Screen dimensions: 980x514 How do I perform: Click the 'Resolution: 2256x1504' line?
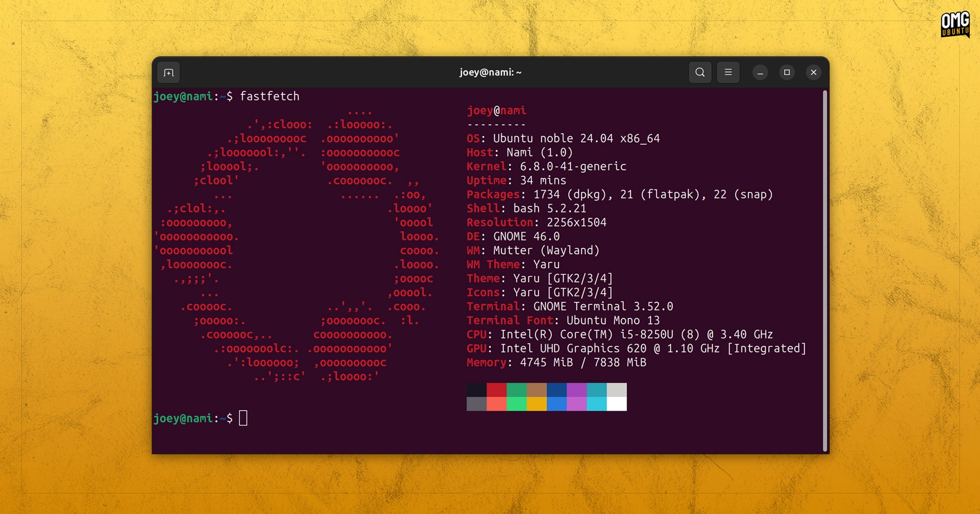point(536,222)
